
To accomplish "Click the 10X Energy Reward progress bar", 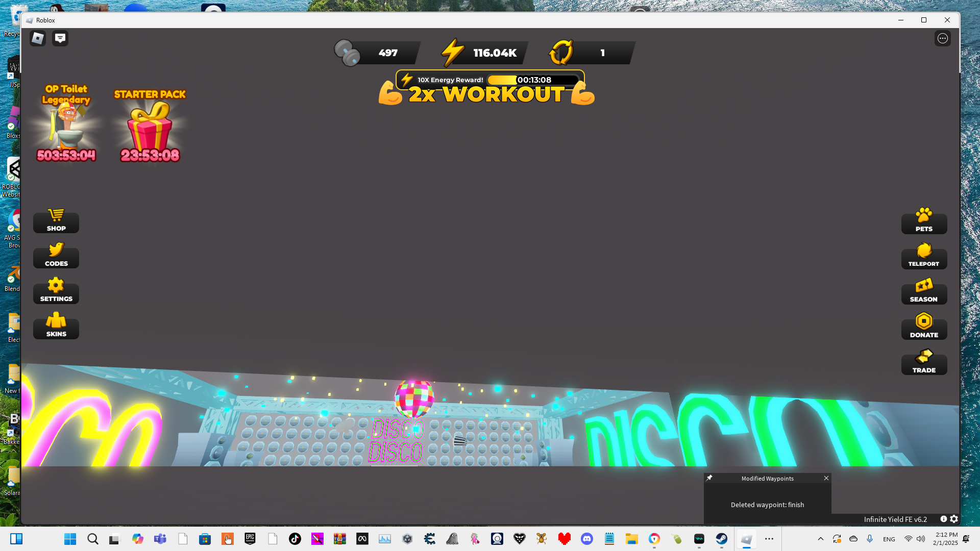I will coord(533,80).
